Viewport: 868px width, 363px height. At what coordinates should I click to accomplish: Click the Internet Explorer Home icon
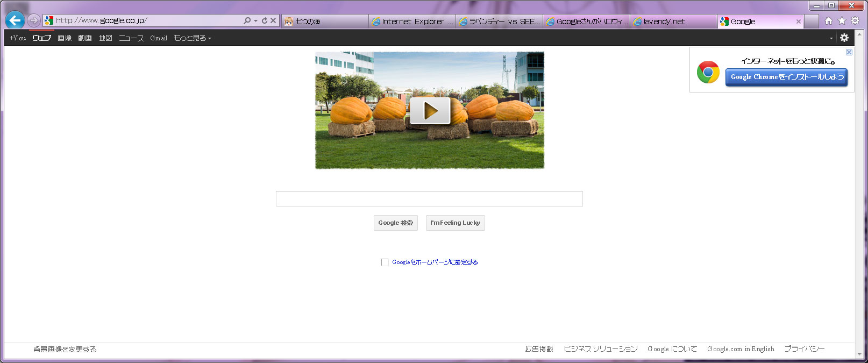[829, 21]
